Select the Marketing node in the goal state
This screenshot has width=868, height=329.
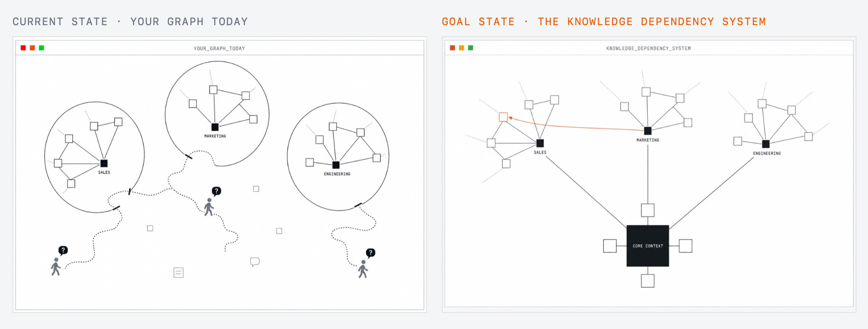pos(648,131)
